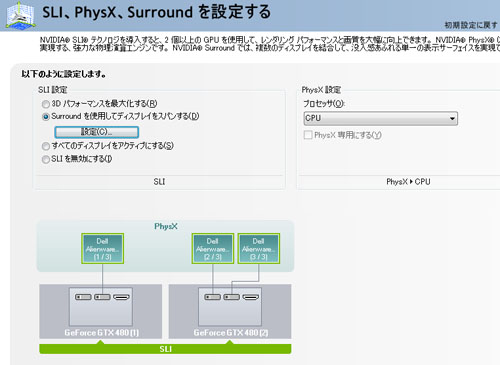500x365 pixels.
Task: Click the GeForce GTX 480 (1) card graphic
Action: coord(101,311)
